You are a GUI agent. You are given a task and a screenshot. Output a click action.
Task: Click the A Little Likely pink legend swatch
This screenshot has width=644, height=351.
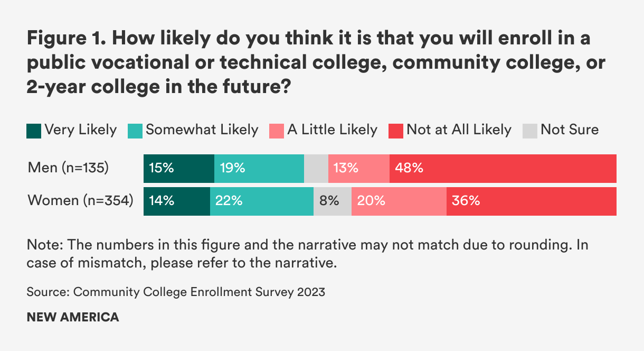tap(277, 131)
